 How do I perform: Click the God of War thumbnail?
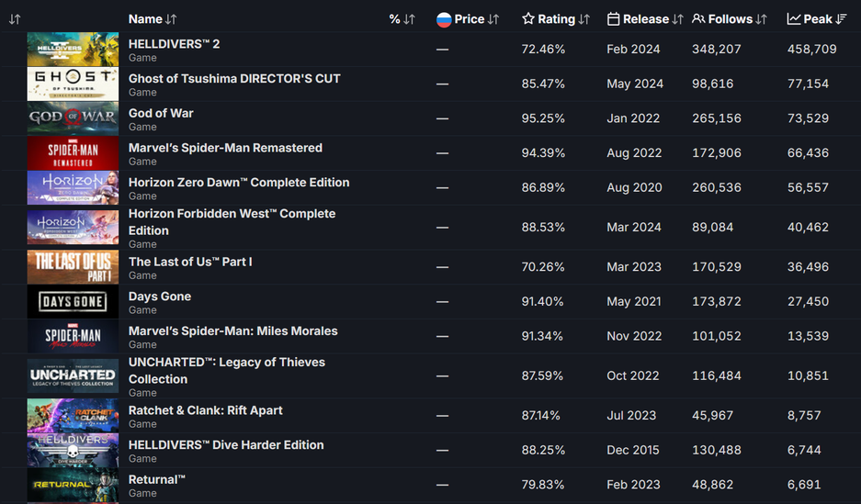pyautogui.click(x=73, y=119)
